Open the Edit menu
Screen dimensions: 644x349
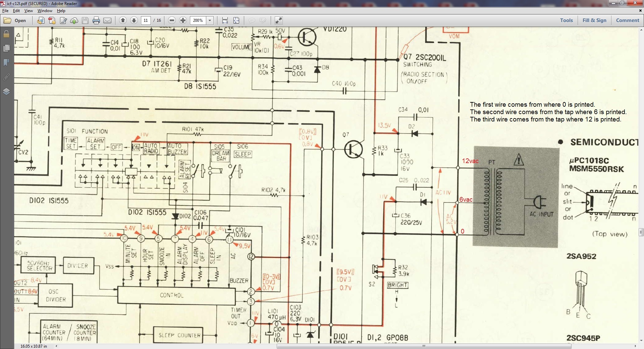click(x=16, y=11)
